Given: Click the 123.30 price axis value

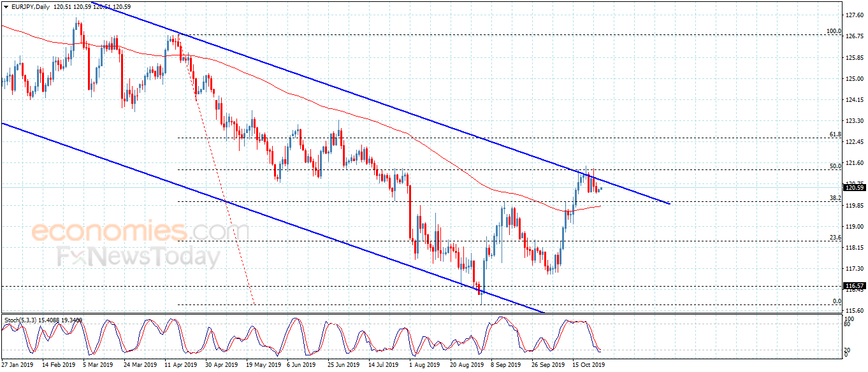Looking at the screenshot, I should click(854, 121).
